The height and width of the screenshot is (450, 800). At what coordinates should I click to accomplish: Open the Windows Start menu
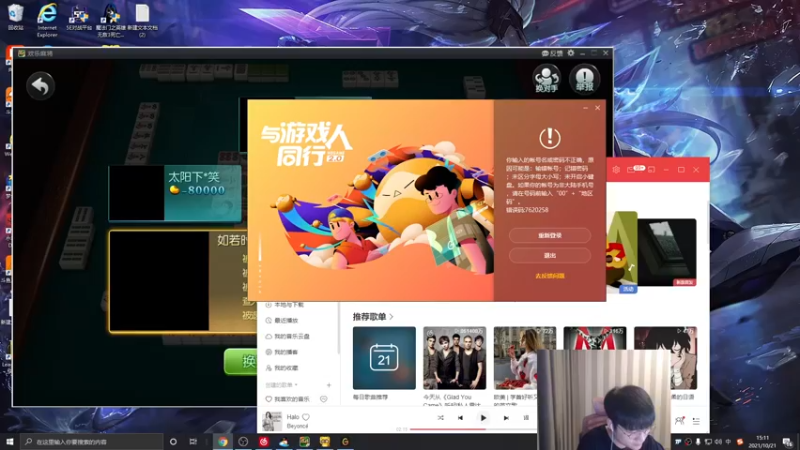[9, 441]
